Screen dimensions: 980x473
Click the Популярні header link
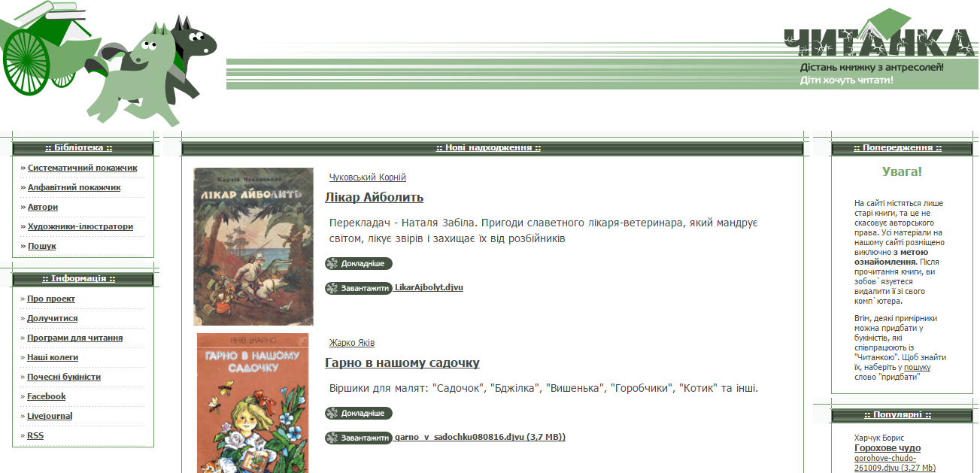click(x=897, y=415)
